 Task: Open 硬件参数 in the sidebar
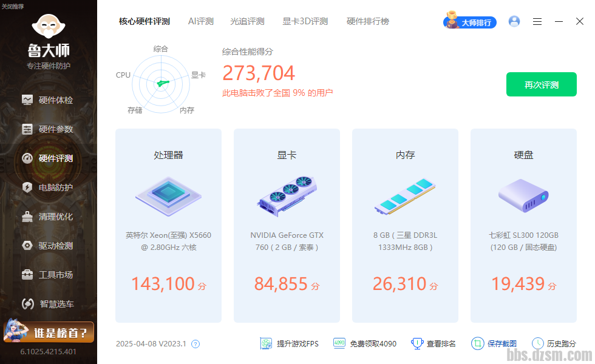point(48,129)
